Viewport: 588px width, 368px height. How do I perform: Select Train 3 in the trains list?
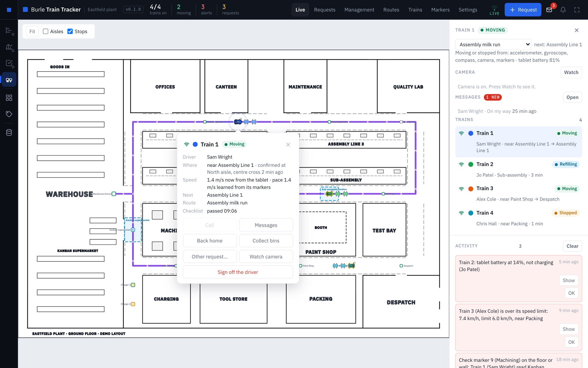(519, 193)
